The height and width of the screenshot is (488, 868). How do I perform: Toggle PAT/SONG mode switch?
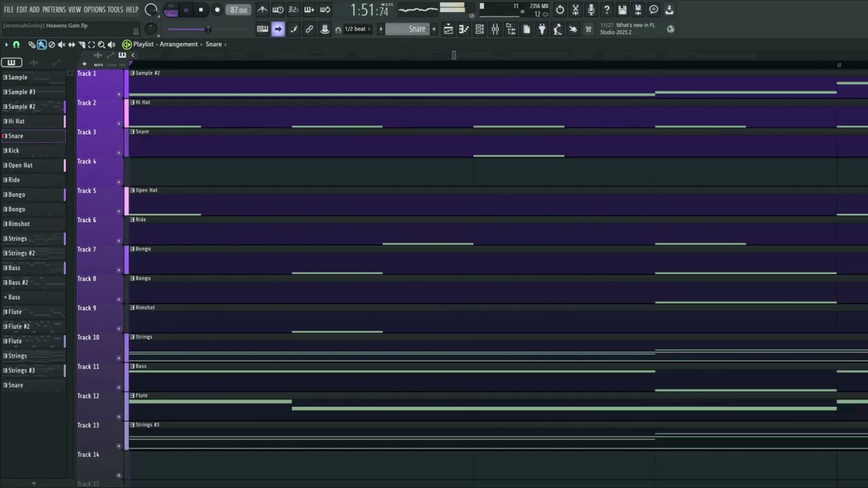171,9
